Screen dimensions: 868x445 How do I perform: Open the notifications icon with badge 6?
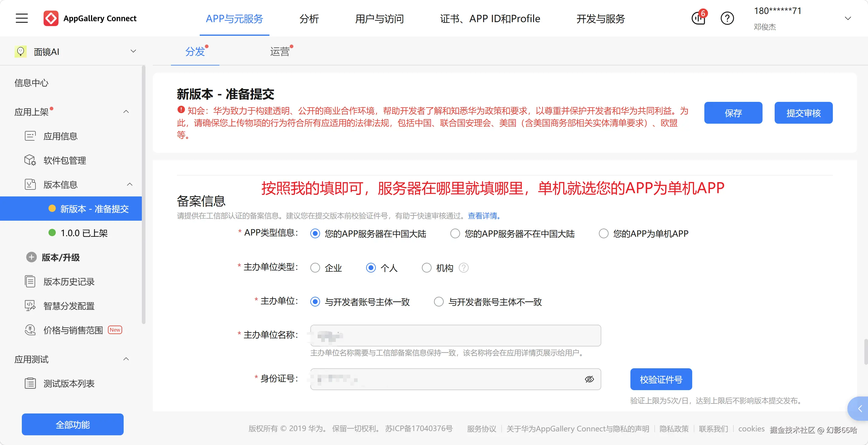click(x=699, y=18)
